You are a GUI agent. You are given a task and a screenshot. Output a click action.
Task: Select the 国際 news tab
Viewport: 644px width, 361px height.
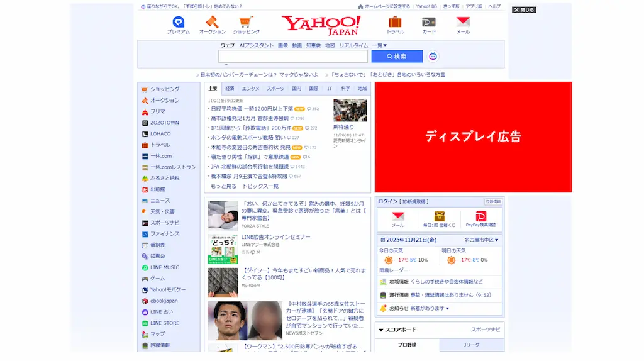pyautogui.click(x=313, y=88)
